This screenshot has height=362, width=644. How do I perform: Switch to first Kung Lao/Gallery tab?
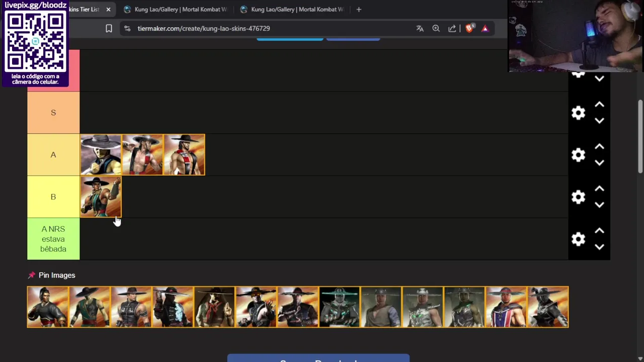pos(175,10)
